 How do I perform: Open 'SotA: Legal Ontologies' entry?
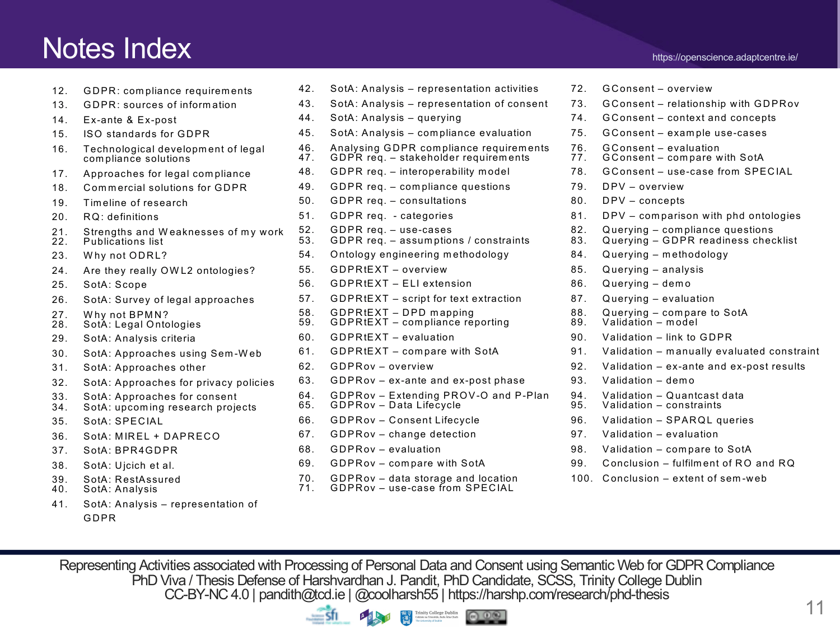[142, 324]
